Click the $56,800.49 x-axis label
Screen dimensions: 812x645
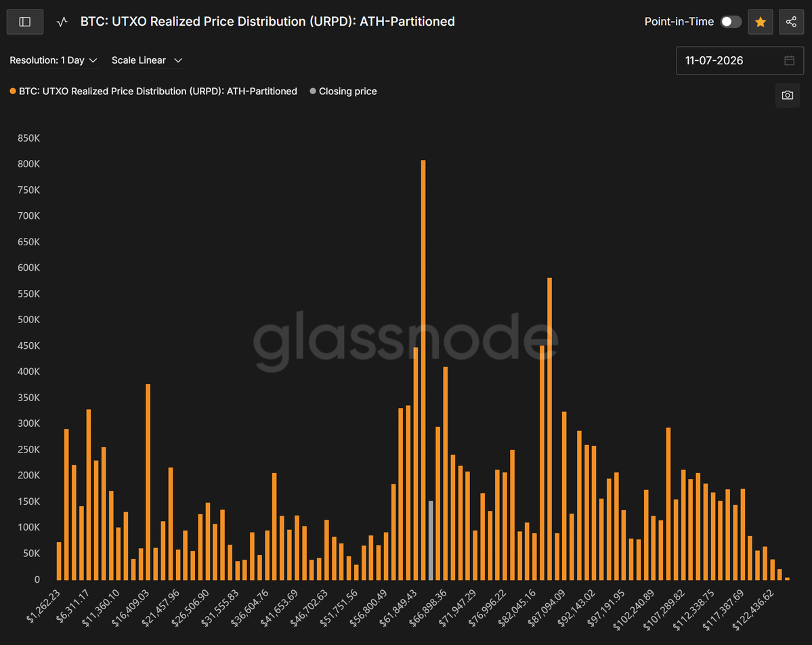pos(368,608)
